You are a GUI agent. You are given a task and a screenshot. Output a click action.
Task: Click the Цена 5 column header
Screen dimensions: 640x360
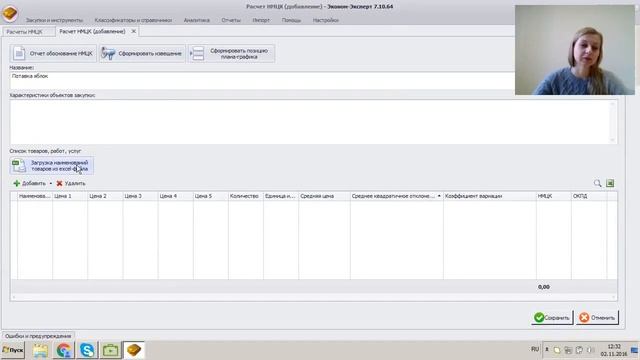coord(211,196)
